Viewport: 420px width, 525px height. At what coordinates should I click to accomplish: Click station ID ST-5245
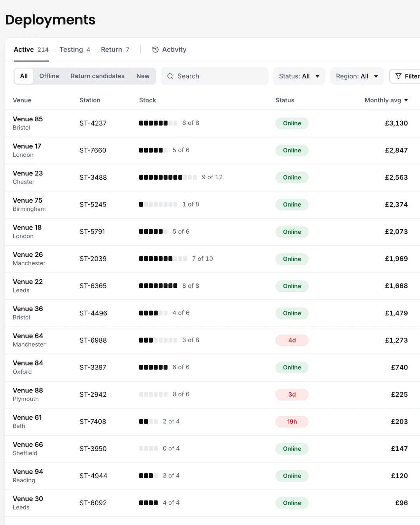pos(93,205)
